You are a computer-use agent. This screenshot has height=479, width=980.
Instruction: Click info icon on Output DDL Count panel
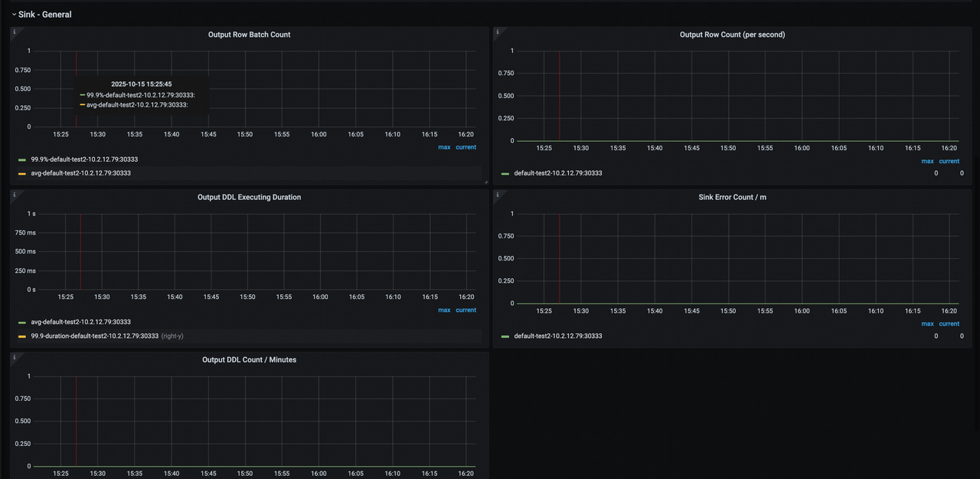pos(15,357)
